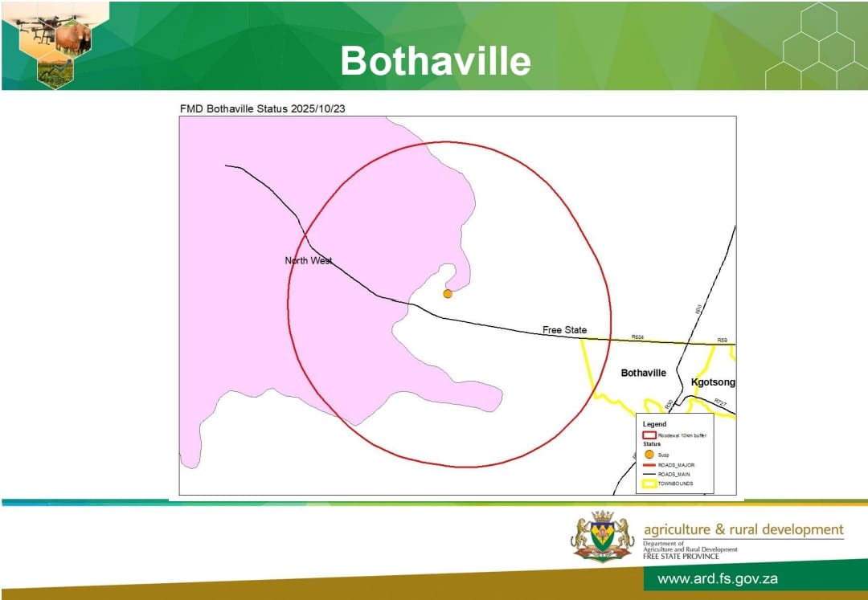Viewport: 868px width, 600px height.
Task: Click the Free State coat of arms logo
Action: (601, 536)
